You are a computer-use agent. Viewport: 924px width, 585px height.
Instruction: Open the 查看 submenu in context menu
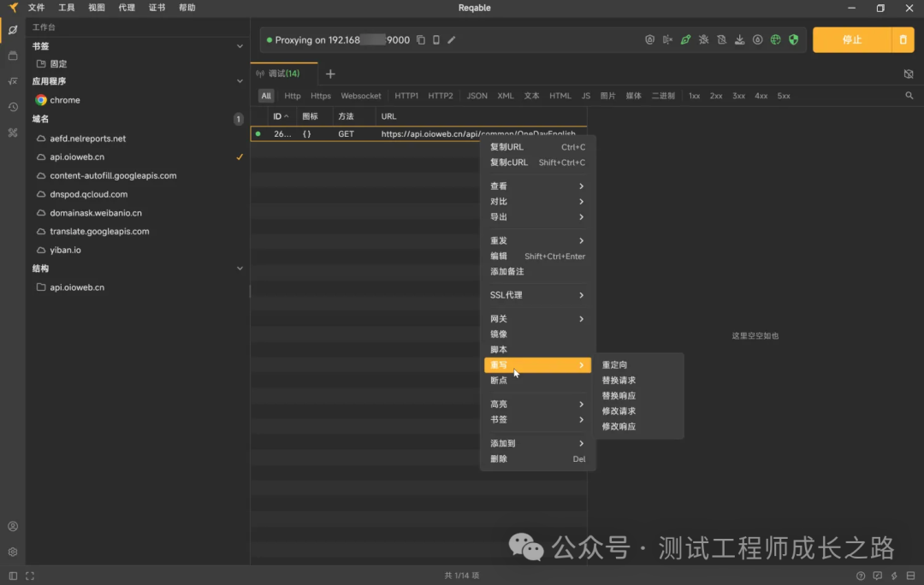tap(537, 186)
